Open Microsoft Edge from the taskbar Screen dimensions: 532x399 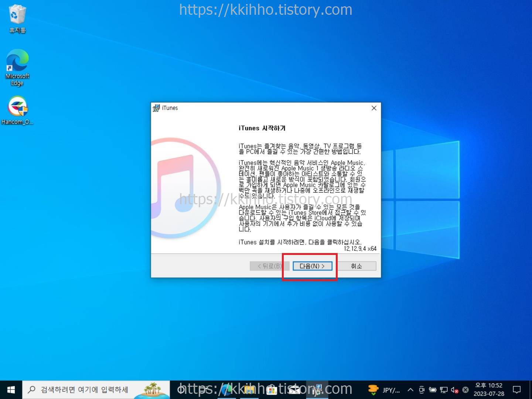pyautogui.click(x=226, y=390)
